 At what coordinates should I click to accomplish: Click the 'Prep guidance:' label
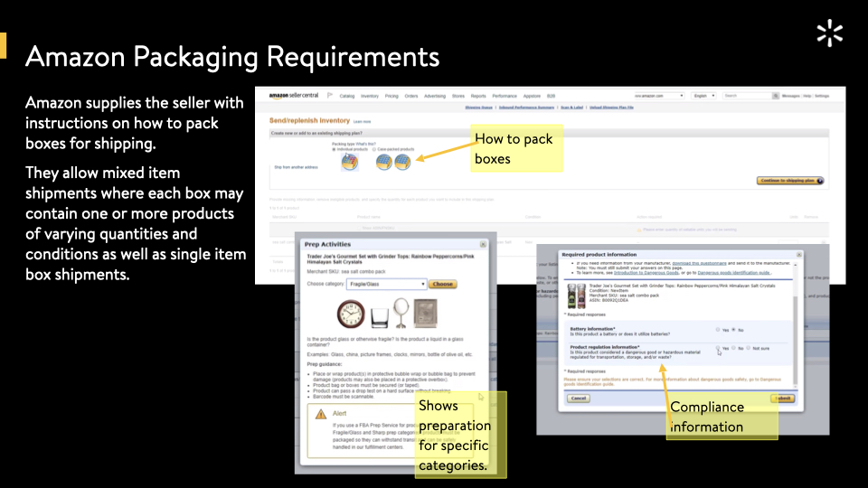tap(324, 364)
